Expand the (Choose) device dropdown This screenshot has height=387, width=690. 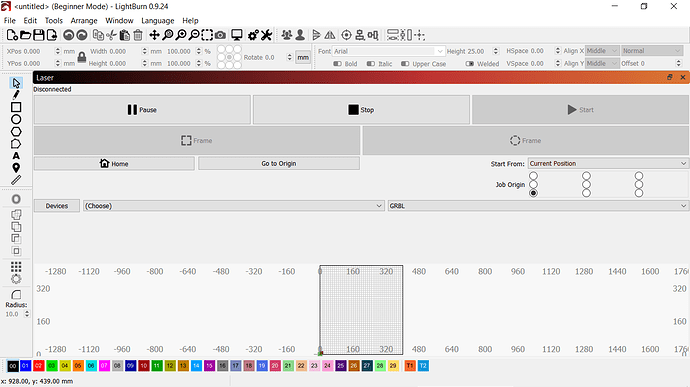(x=234, y=206)
